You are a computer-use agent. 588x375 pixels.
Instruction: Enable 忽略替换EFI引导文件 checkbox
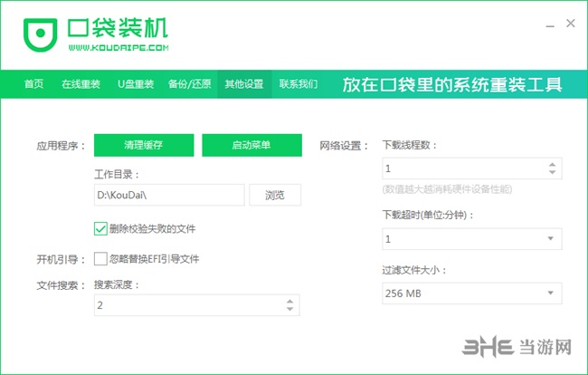(100, 259)
